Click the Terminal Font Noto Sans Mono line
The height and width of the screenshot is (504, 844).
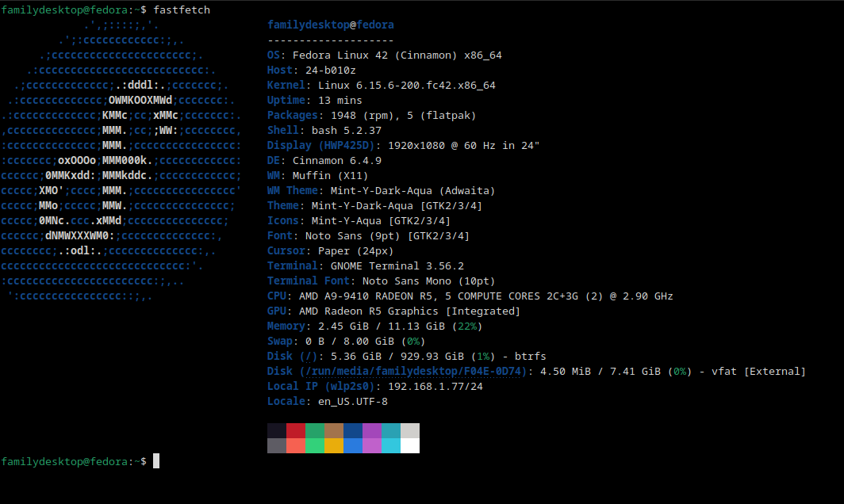pos(381,281)
